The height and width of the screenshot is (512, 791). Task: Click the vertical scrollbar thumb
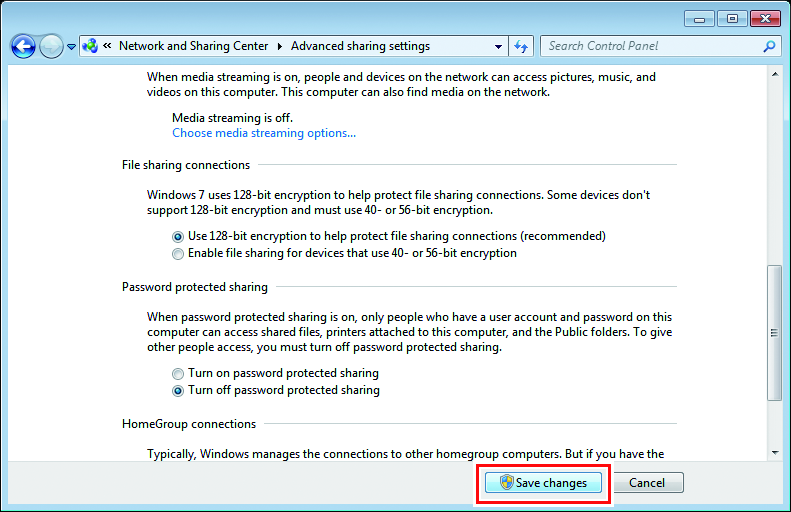pos(774,333)
